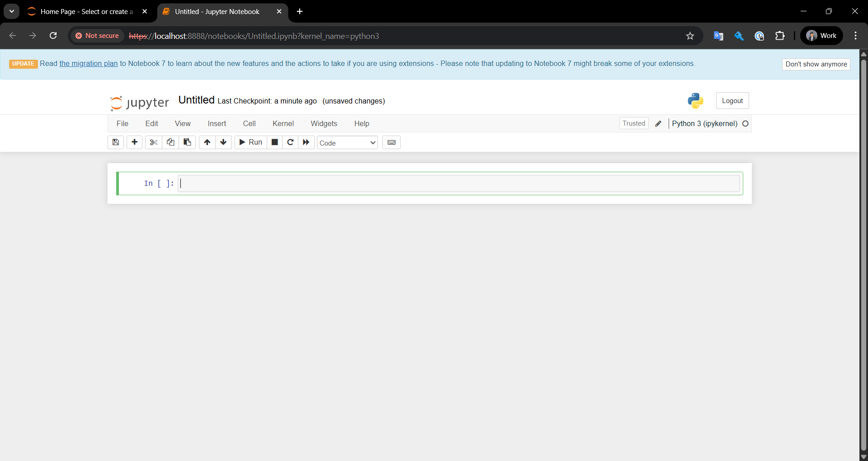
Task: Click the Trusted notebook indicator
Action: click(x=634, y=123)
